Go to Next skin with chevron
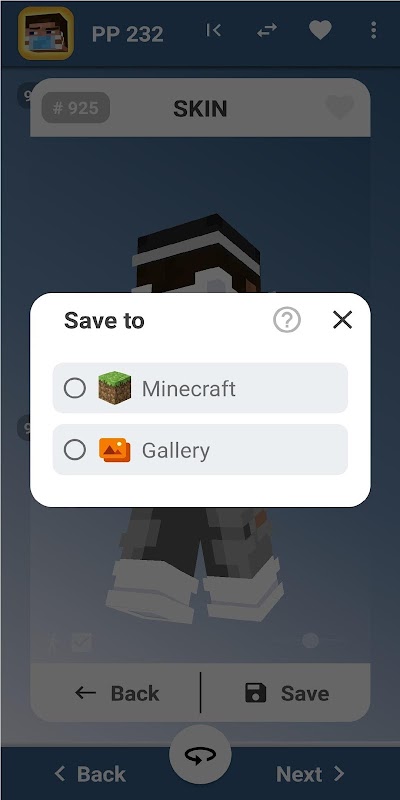Screen dimensions: 400x800 point(311,774)
